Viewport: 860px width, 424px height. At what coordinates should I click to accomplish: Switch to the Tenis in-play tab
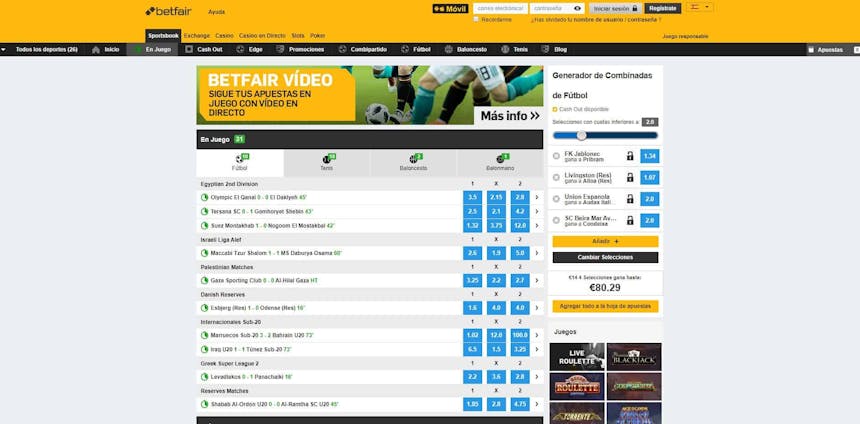[327, 163]
